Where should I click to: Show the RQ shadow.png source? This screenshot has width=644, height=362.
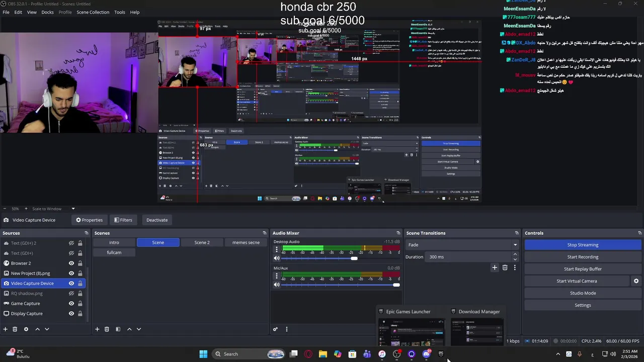(x=71, y=293)
